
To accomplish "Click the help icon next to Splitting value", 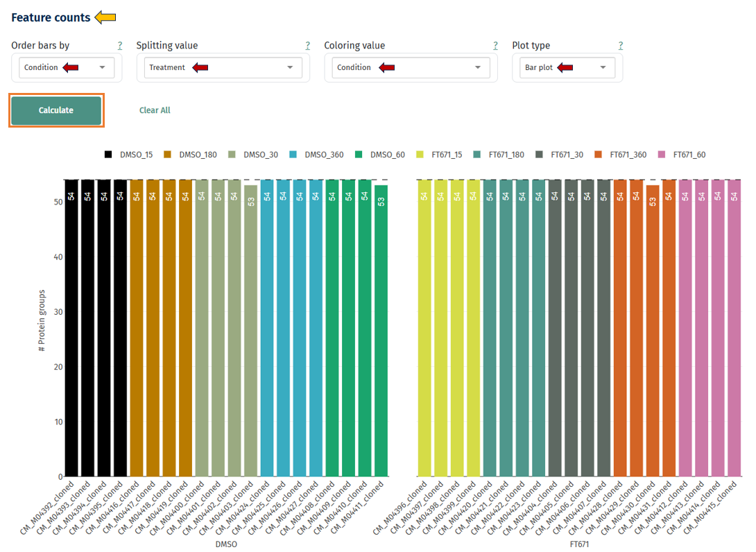I will coord(307,45).
